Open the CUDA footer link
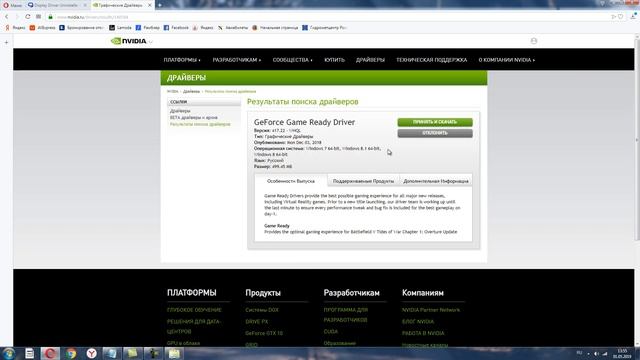 pyautogui.click(x=331, y=332)
